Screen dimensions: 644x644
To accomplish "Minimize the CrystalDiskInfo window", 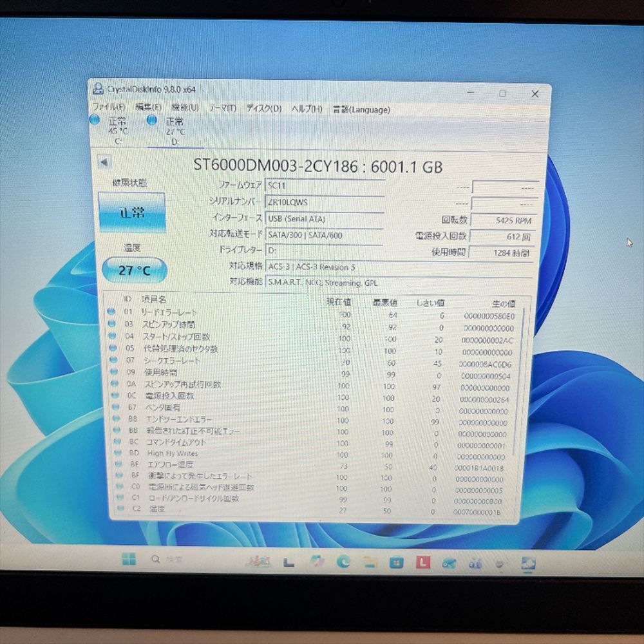I will click(x=471, y=93).
